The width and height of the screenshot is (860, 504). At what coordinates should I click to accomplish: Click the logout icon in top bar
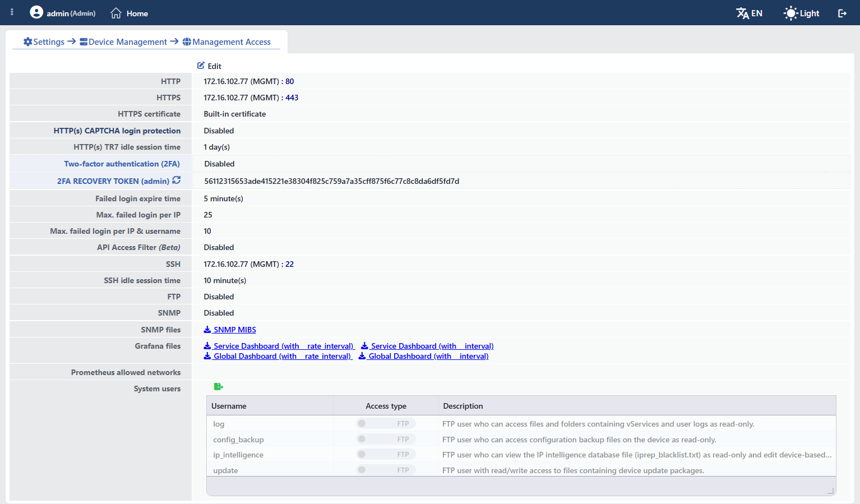pyautogui.click(x=842, y=13)
